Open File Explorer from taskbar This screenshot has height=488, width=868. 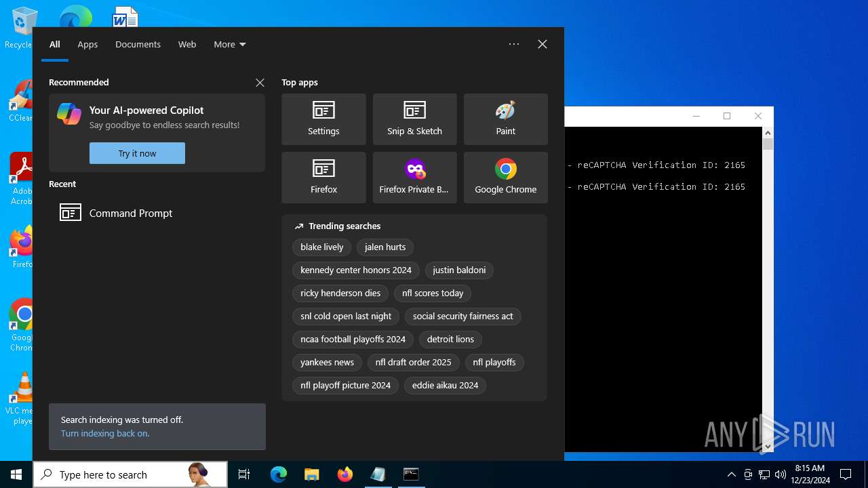[311, 474]
